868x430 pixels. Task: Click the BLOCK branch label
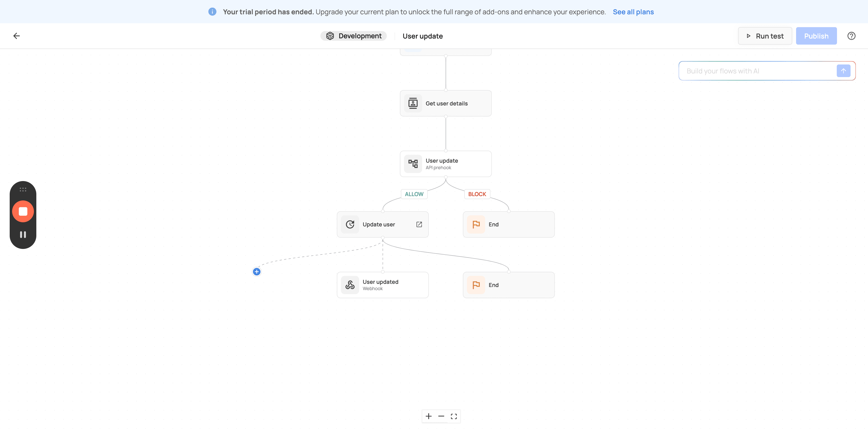477,194
